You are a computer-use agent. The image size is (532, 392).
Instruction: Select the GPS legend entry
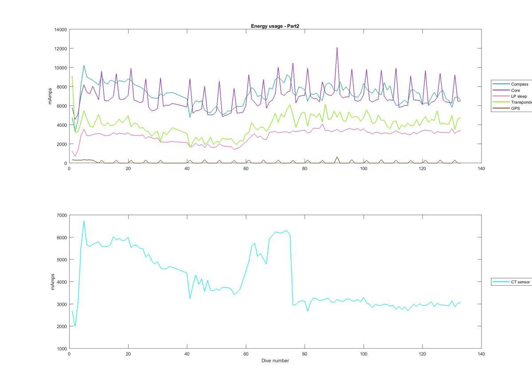tap(507, 108)
